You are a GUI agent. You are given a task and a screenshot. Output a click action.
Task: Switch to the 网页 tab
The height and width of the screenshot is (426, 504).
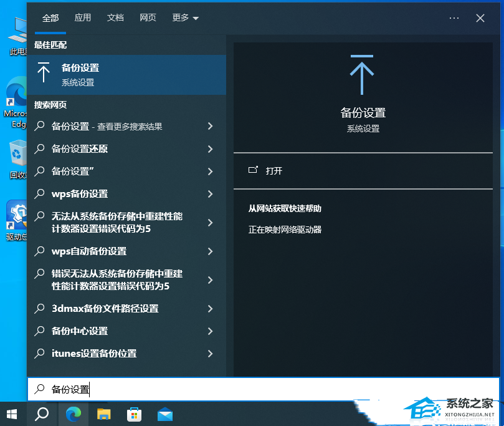148,18
